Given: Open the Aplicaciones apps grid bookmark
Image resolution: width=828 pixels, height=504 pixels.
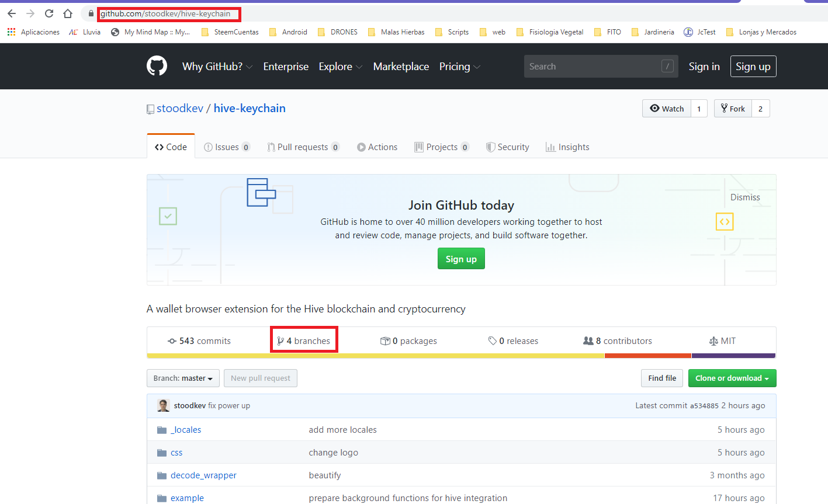Looking at the screenshot, I should pos(33,32).
